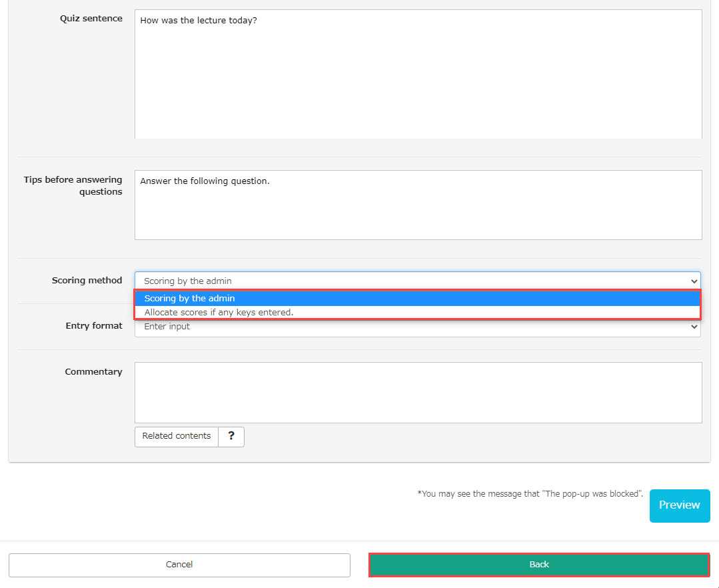Click the 'Scoring method' label
Screen dimensions: 719x588
[x=87, y=281]
